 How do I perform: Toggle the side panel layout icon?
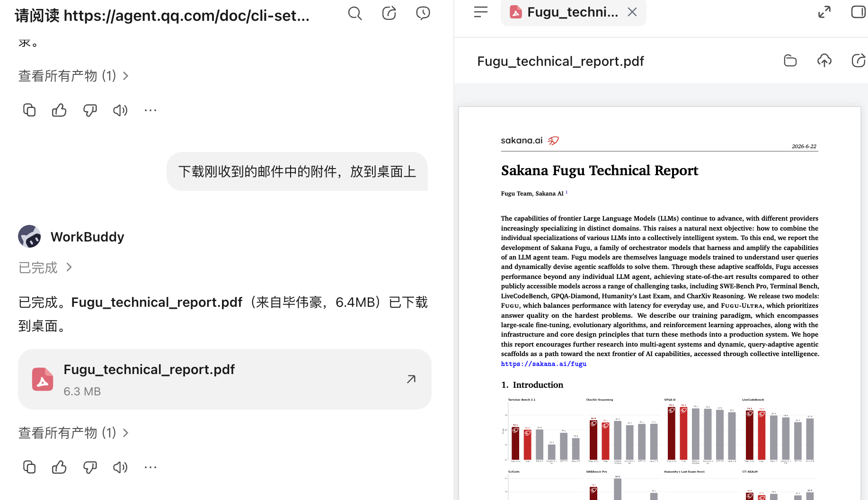(x=859, y=12)
